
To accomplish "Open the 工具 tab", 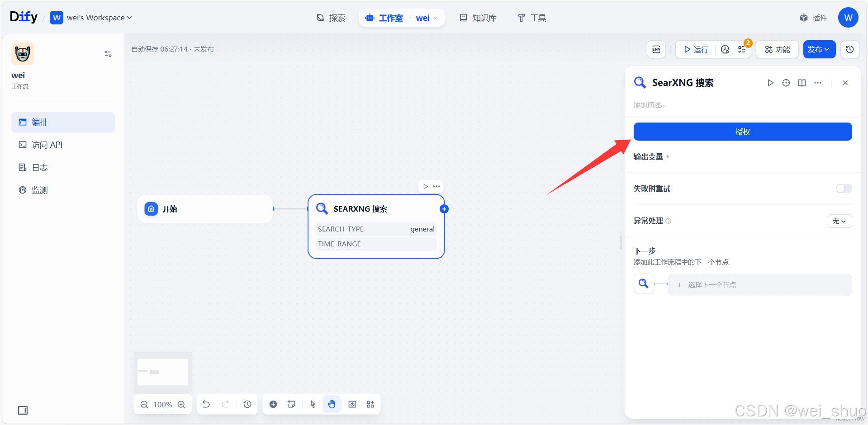I will point(532,18).
